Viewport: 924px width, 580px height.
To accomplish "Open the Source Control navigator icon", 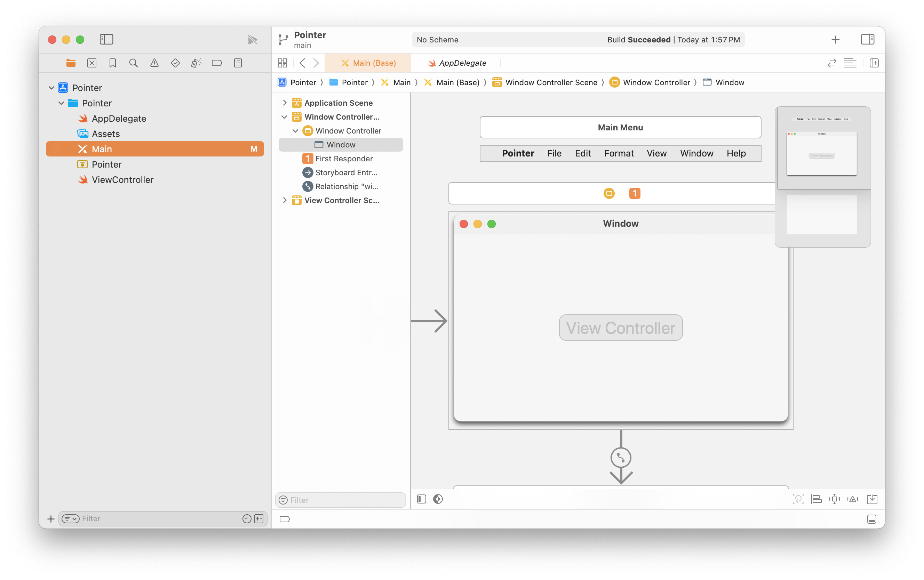I will (92, 63).
